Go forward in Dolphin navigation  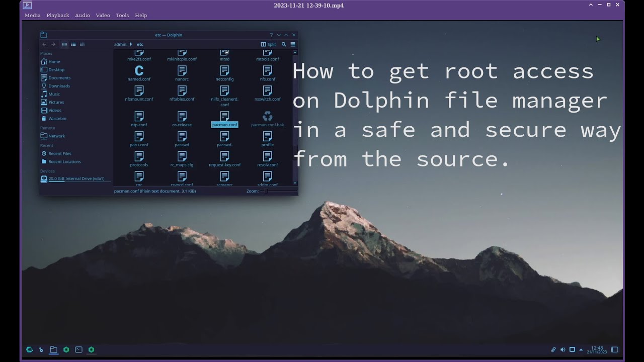53,44
